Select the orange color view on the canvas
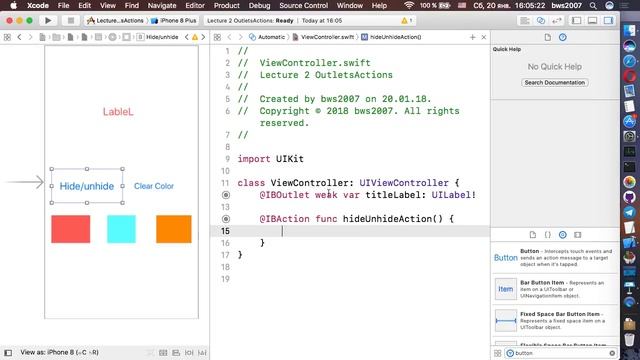This screenshot has height=360, width=640. tap(173, 229)
